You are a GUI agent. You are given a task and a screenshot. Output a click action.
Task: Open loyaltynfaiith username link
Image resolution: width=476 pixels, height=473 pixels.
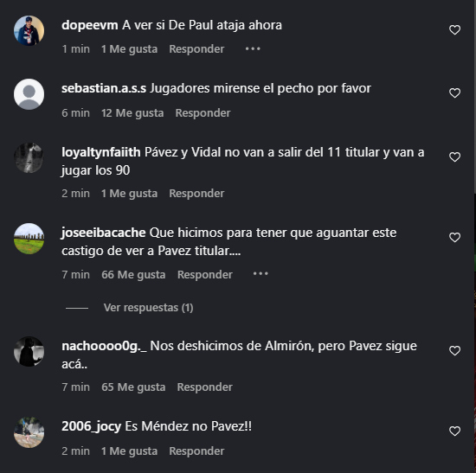click(100, 152)
